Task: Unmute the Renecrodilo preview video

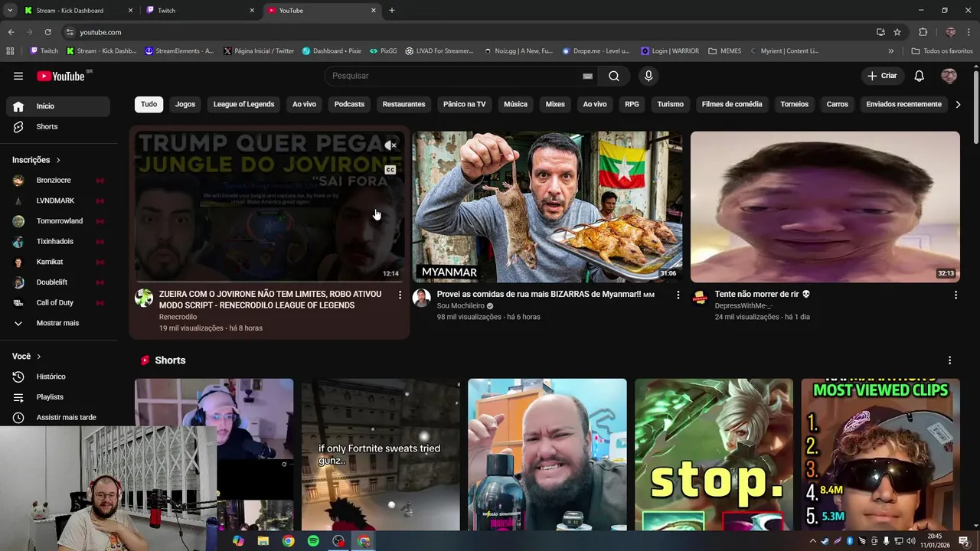Action: coord(390,145)
